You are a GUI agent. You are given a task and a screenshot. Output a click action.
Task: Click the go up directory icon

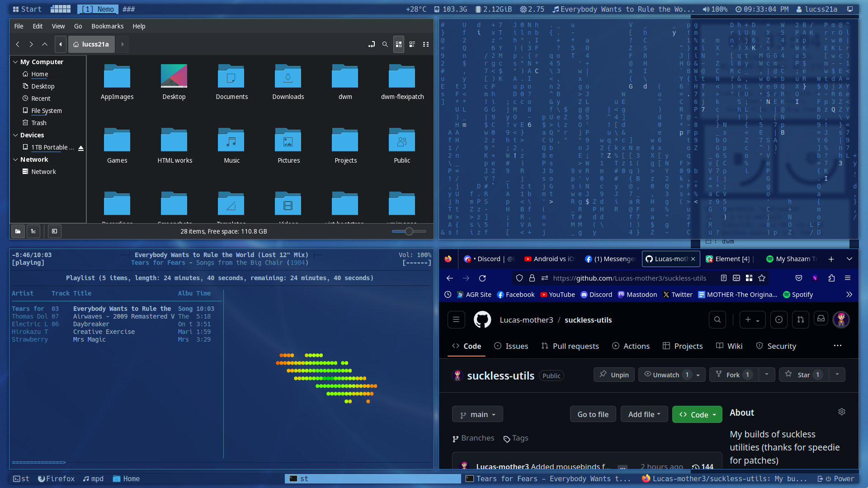pyautogui.click(x=45, y=44)
